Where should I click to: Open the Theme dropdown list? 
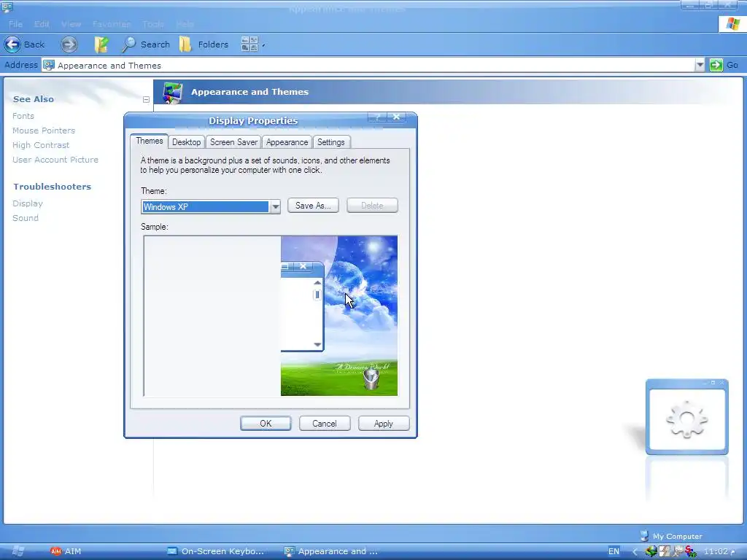(275, 206)
